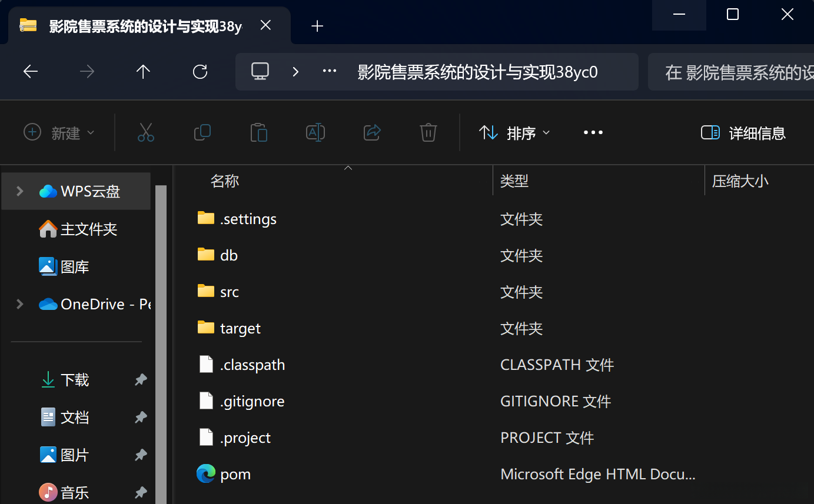Select the .project file icon

[206, 438]
